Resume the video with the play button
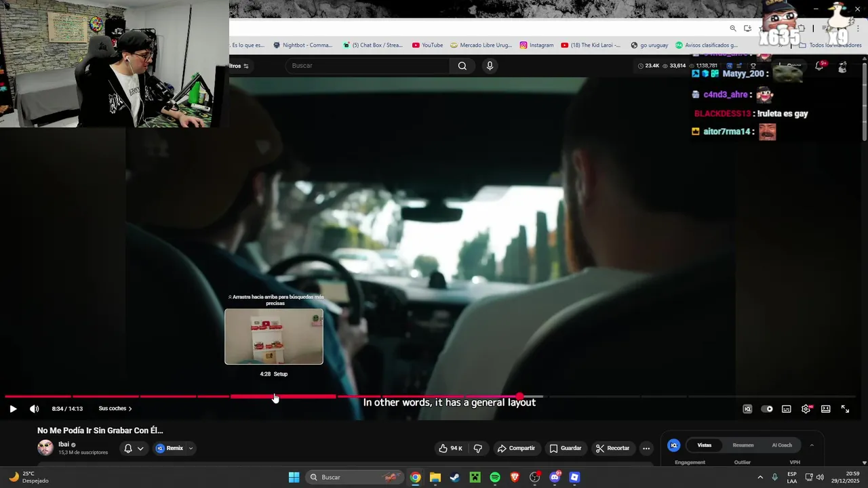This screenshot has width=868, height=488. pos(13,409)
